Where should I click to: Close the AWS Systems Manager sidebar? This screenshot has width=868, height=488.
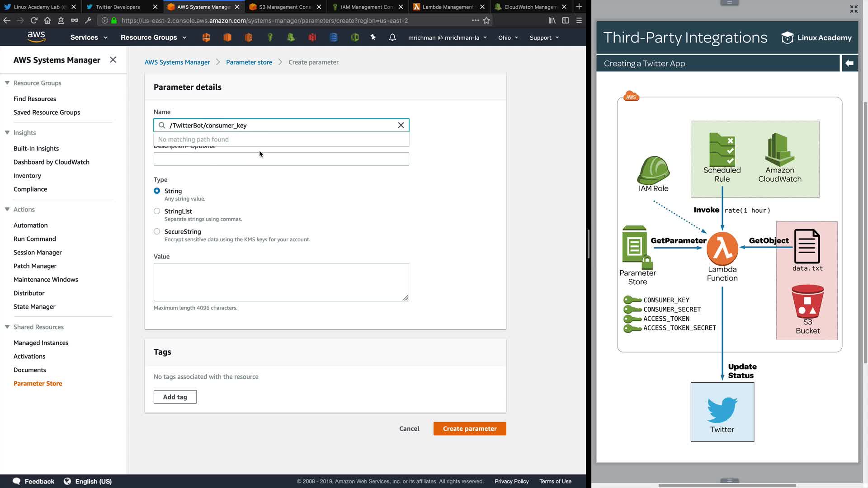113,60
